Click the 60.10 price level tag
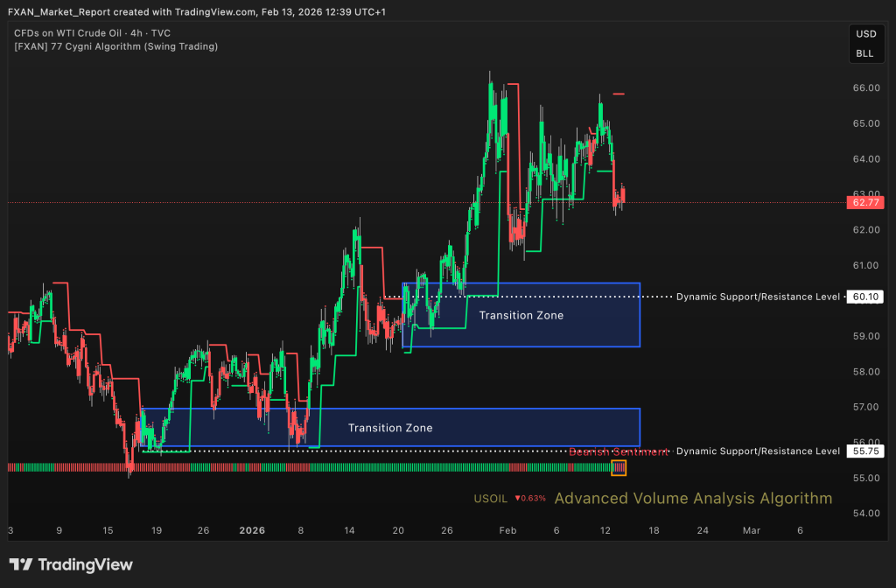The height and width of the screenshot is (588, 896). [x=864, y=297]
